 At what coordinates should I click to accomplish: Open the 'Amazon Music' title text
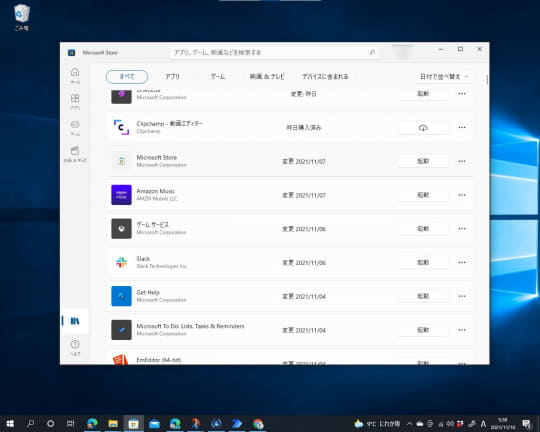tap(156, 191)
